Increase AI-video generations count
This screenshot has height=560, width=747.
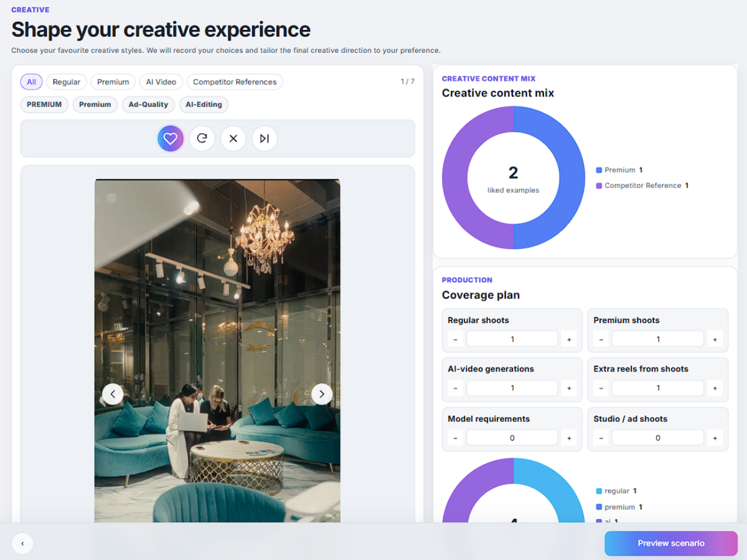(x=569, y=388)
